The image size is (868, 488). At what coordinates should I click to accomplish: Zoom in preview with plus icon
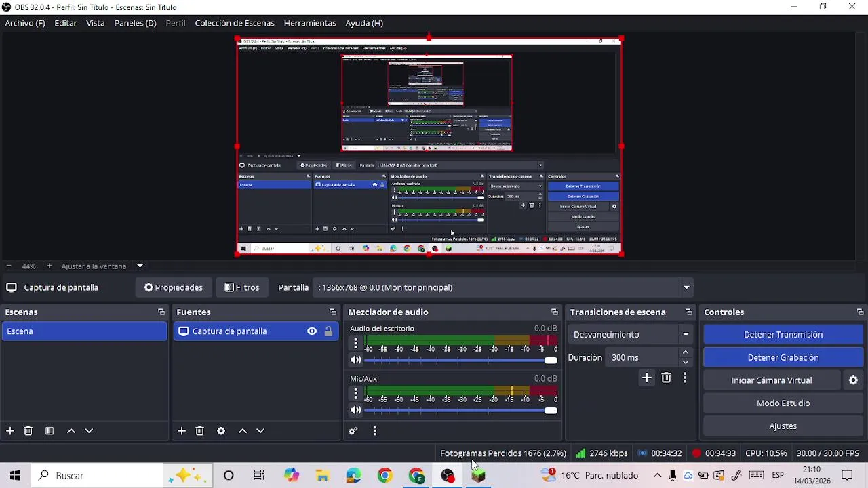pos(49,266)
